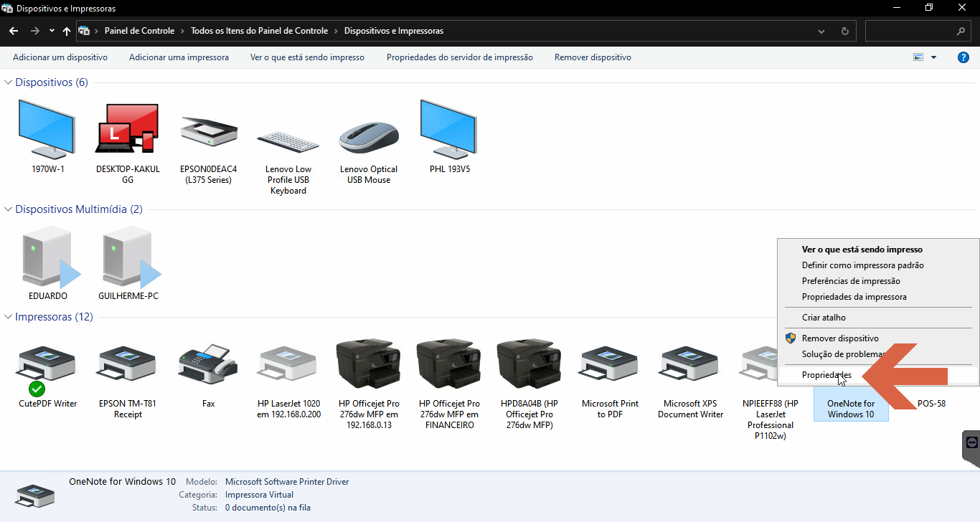Click Adicionar um dispositivo toolbar button
Image resolution: width=980 pixels, height=522 pixels.
click(x=60, y=57)
